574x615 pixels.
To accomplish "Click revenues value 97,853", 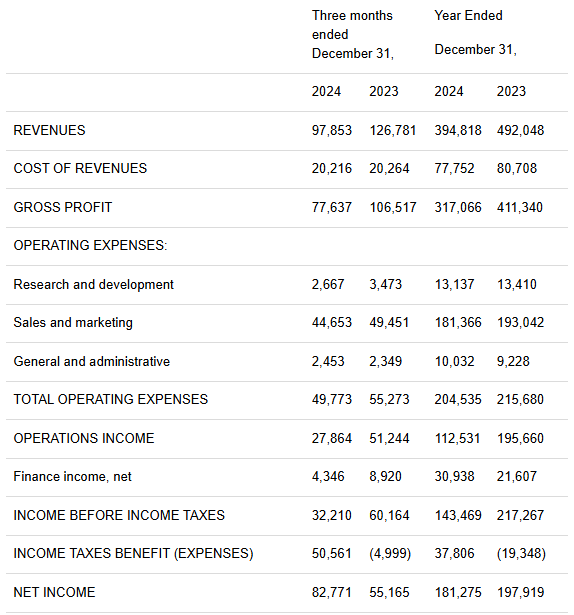I will [x=332, y=130].
